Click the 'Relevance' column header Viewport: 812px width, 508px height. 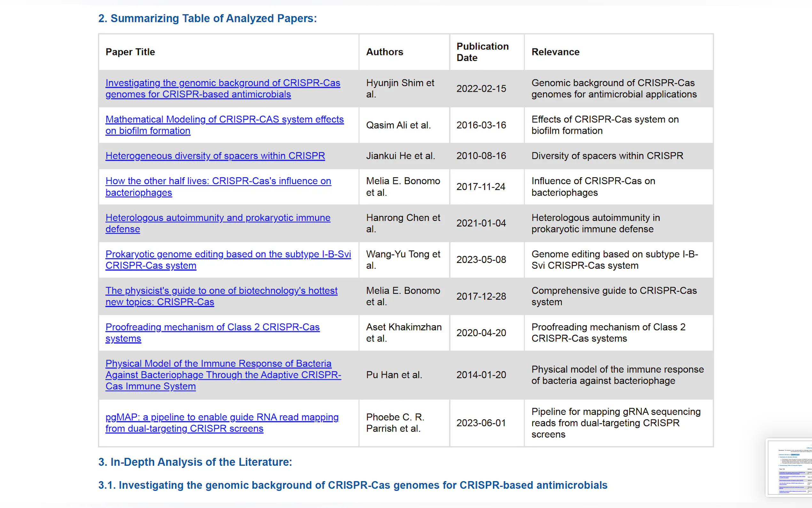point(555,52)
